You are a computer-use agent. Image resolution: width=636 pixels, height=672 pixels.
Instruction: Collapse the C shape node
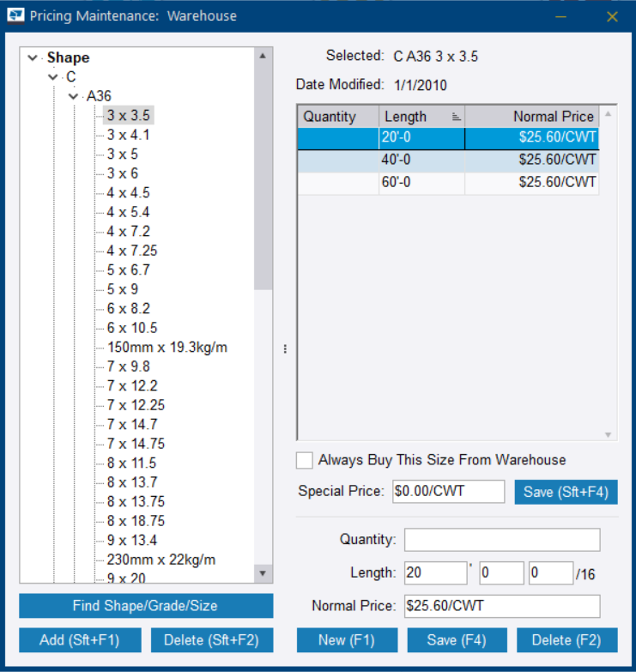[x=53, y=76]
